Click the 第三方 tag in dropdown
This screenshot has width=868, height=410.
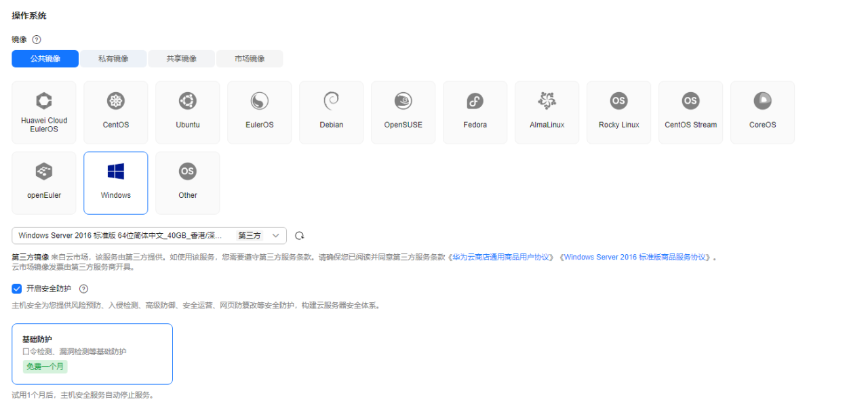[x=249, y=236]
